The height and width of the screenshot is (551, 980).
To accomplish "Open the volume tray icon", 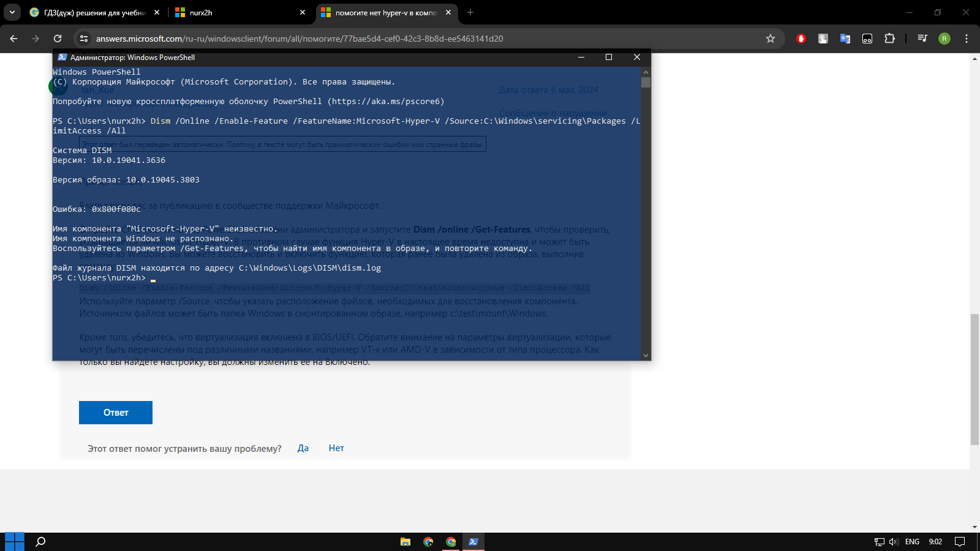I will coord(894,542).
